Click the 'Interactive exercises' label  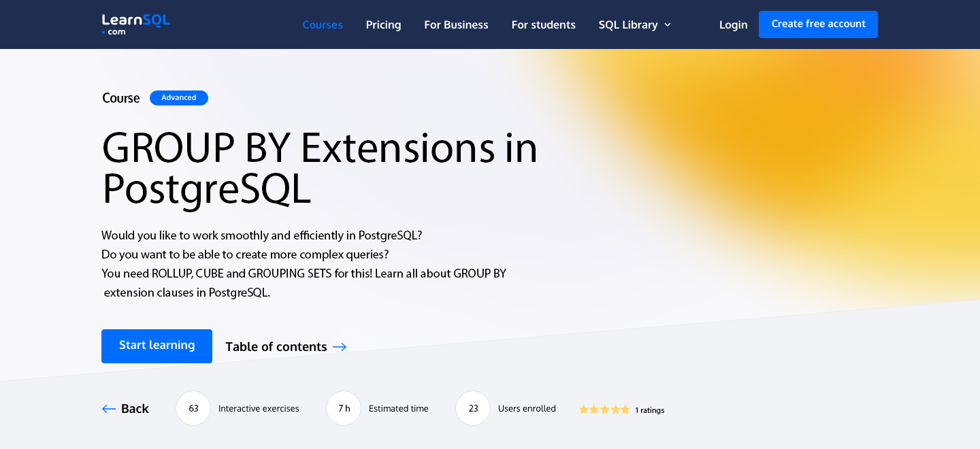point(259,408)
